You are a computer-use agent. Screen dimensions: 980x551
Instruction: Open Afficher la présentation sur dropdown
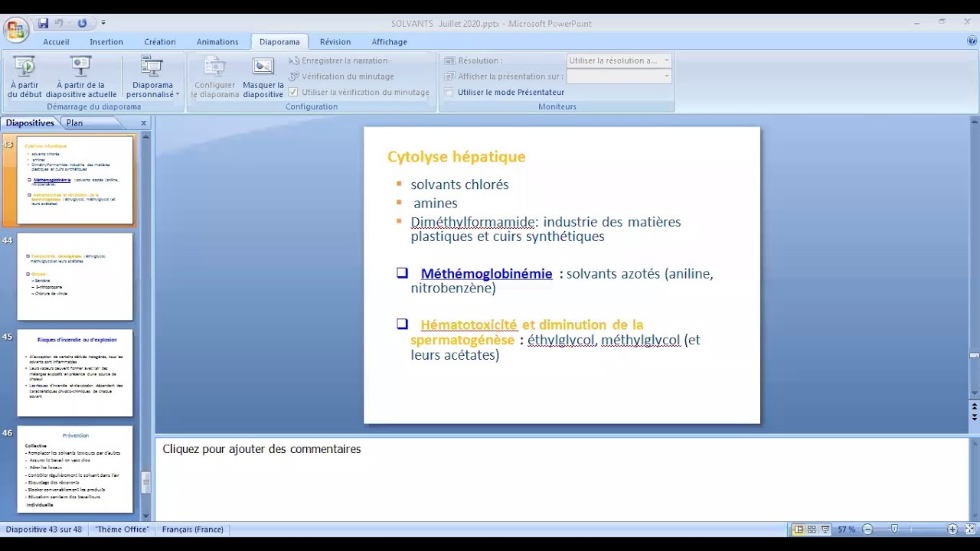coord(666,76)
